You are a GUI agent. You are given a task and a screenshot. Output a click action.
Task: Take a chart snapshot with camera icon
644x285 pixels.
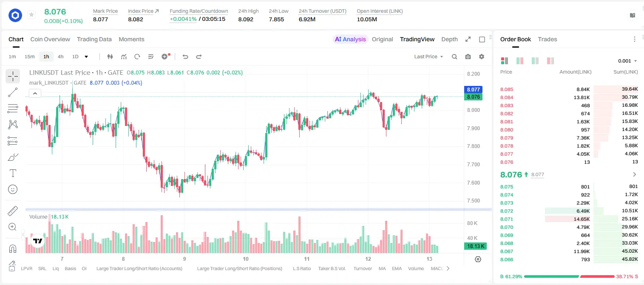tap(468, 57)
